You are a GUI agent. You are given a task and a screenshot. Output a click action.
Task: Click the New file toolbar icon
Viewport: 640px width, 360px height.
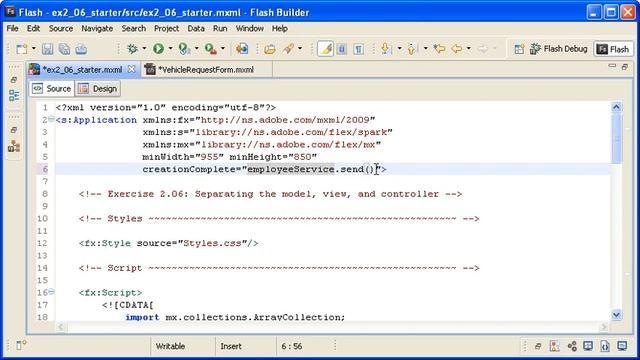[22, 49]
